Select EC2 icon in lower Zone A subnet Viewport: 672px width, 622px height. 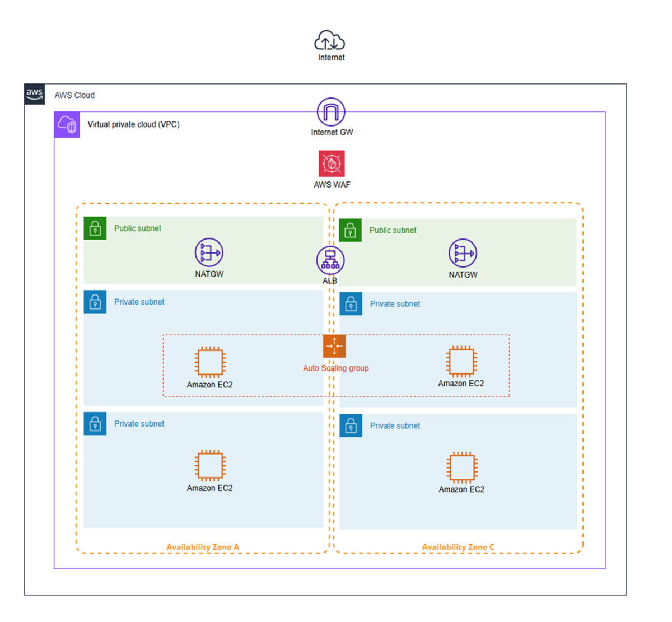(x=210, y=465)
